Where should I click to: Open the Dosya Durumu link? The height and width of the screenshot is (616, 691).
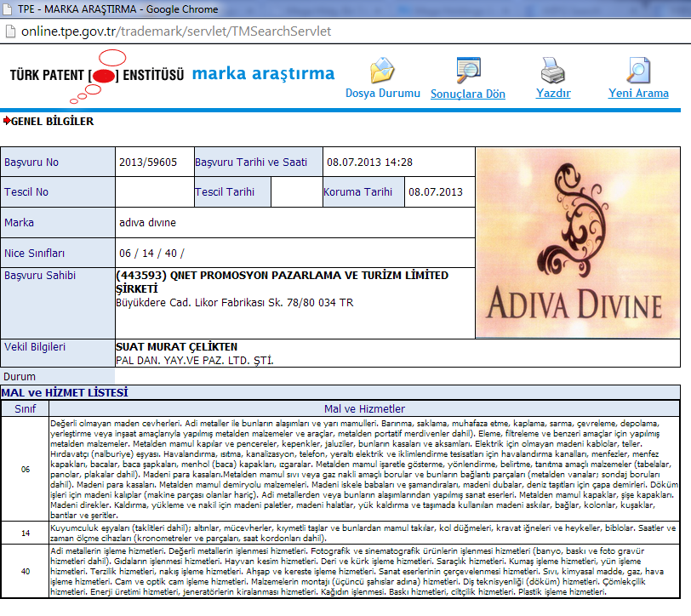point(383,93)
